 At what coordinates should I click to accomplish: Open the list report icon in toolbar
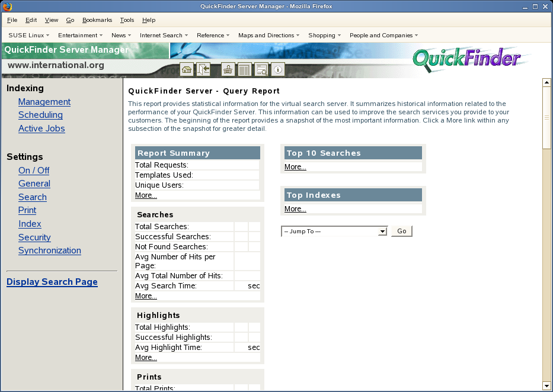[x=244, y=69]
